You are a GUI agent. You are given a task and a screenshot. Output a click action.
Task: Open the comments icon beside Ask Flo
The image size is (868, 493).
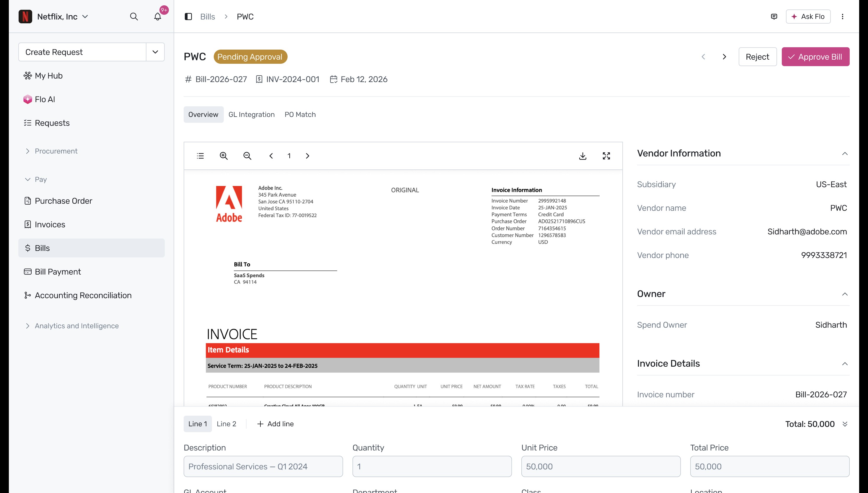pos(774,17)
